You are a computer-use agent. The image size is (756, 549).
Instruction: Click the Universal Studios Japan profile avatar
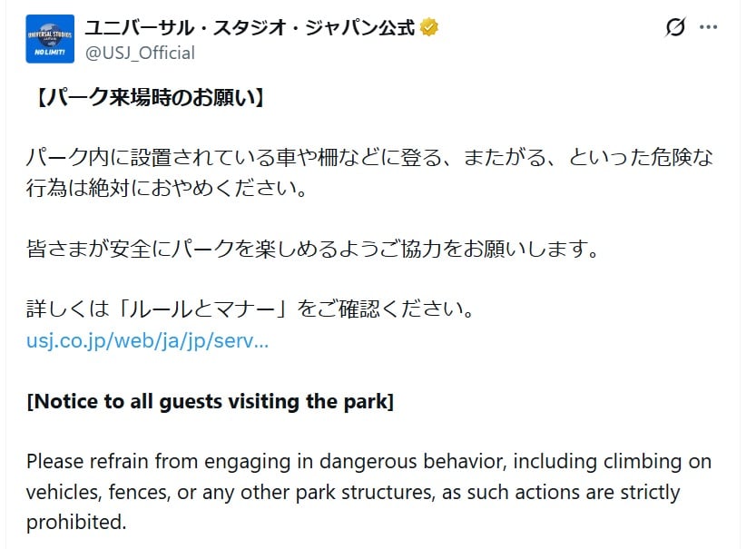tap(50, 39)
